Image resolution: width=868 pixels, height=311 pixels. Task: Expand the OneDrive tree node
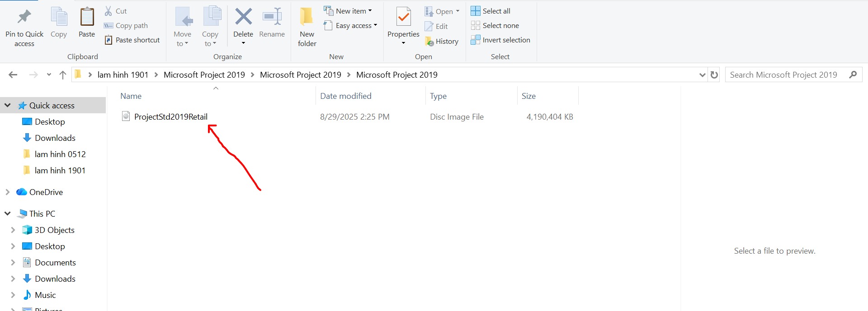click(7, 192)
